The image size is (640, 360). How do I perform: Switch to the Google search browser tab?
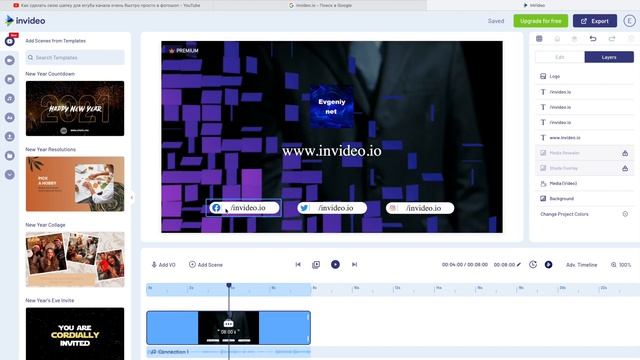point(320,5)
